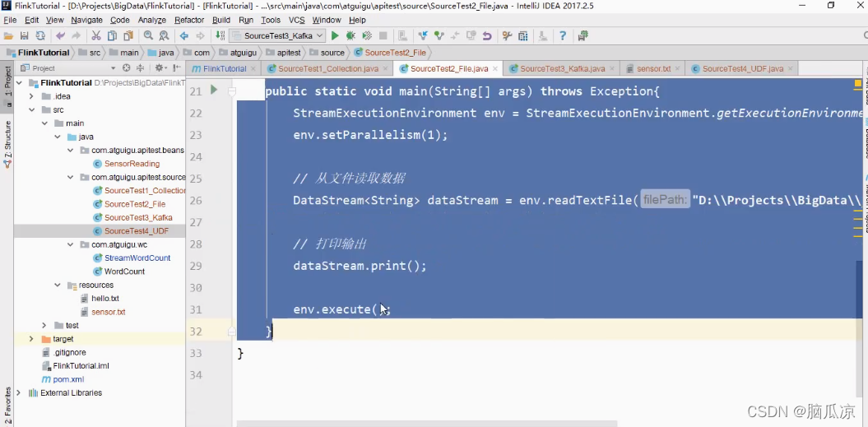Click the Hide Project panel icon
Image resolution: width=868 pixels, height=427 pixels.
click(x=177, y=68)
